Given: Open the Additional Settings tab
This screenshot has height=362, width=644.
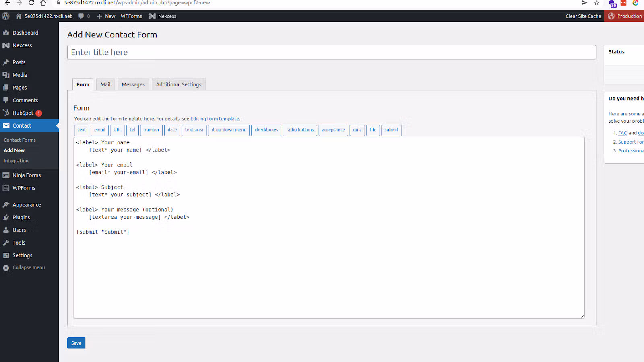Looking at the screenshot, I should (178, 84).
